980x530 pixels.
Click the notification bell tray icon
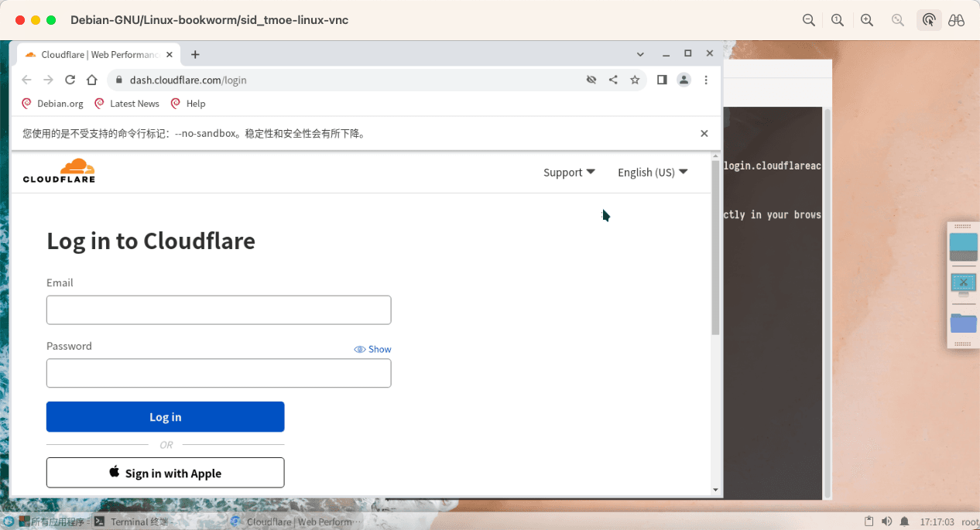pyautogui.click(x=904, y=521)
